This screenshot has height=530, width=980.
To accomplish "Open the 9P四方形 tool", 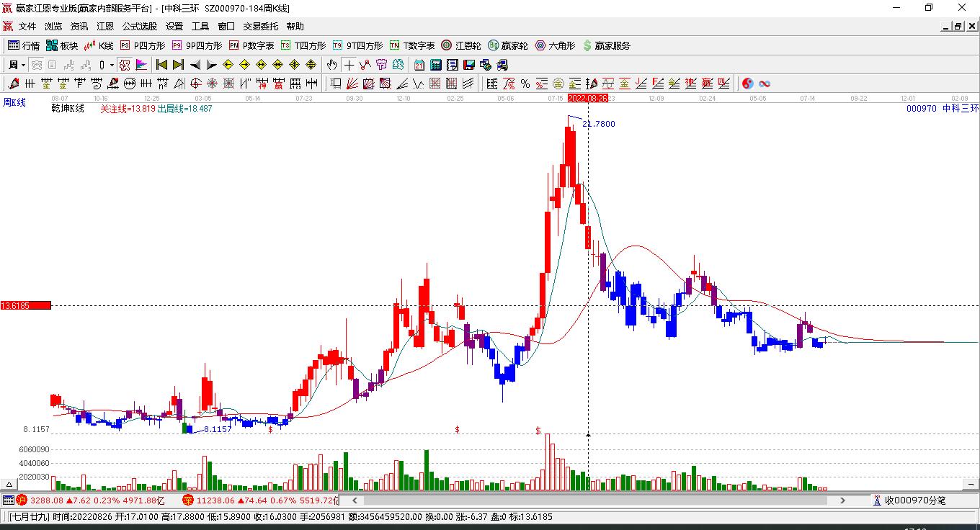I will [x=197, y=45].
